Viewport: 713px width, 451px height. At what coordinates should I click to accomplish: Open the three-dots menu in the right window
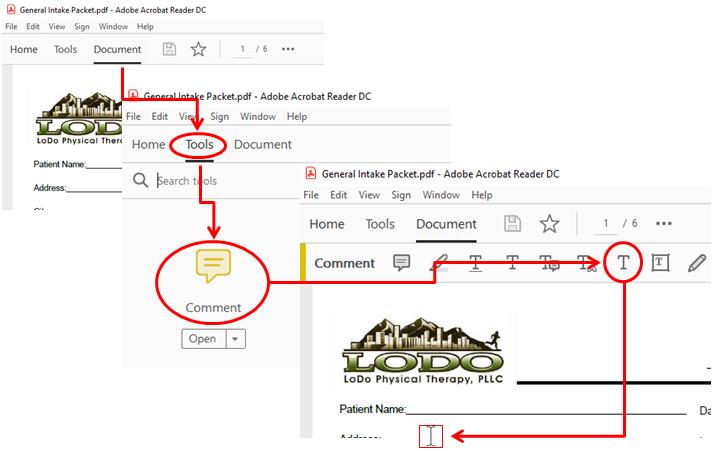pyautogui.click(x=664, y=223)
